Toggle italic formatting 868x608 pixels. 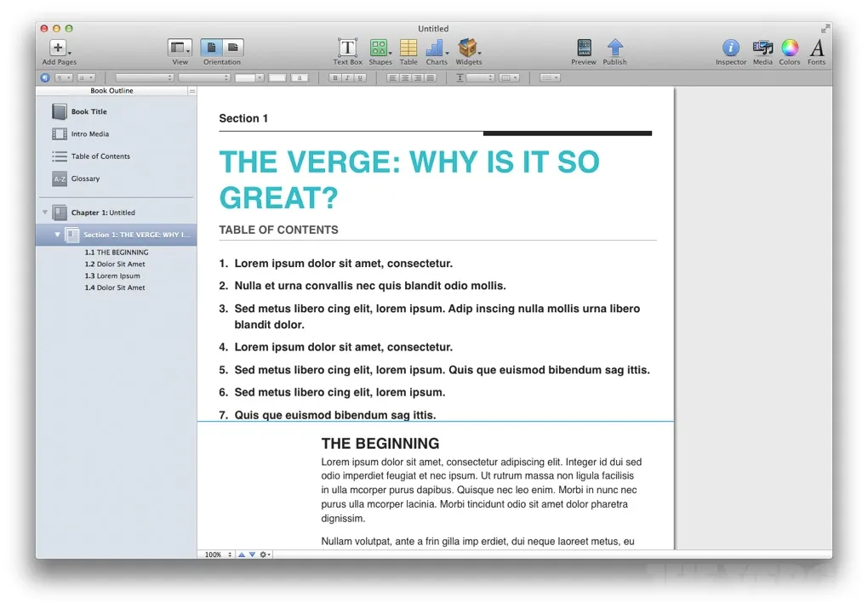(348, 78)
